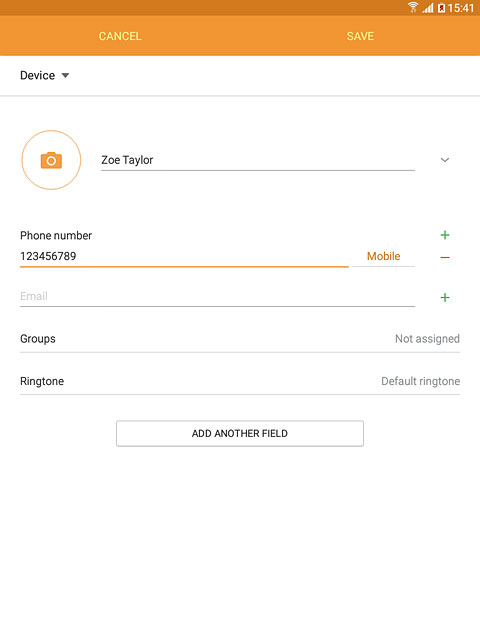The image size is (480, 640).
Task: Click ADD ANOTHER FIELD button
Action: [x=240, y=433]
